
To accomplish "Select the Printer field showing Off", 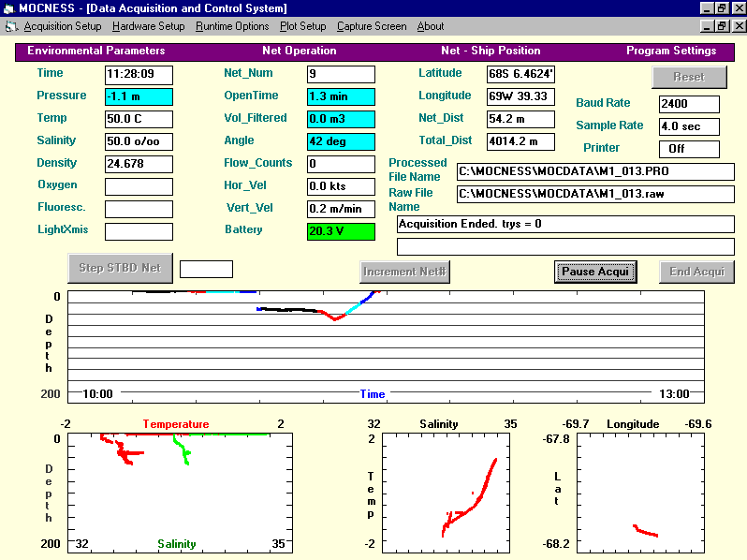I will click(689, 149).
